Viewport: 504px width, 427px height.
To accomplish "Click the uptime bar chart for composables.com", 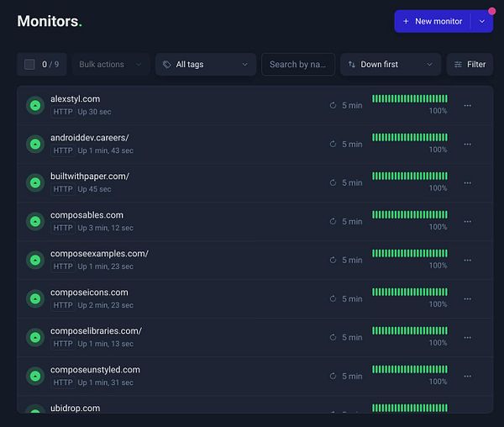I will (x=410, y=214).
